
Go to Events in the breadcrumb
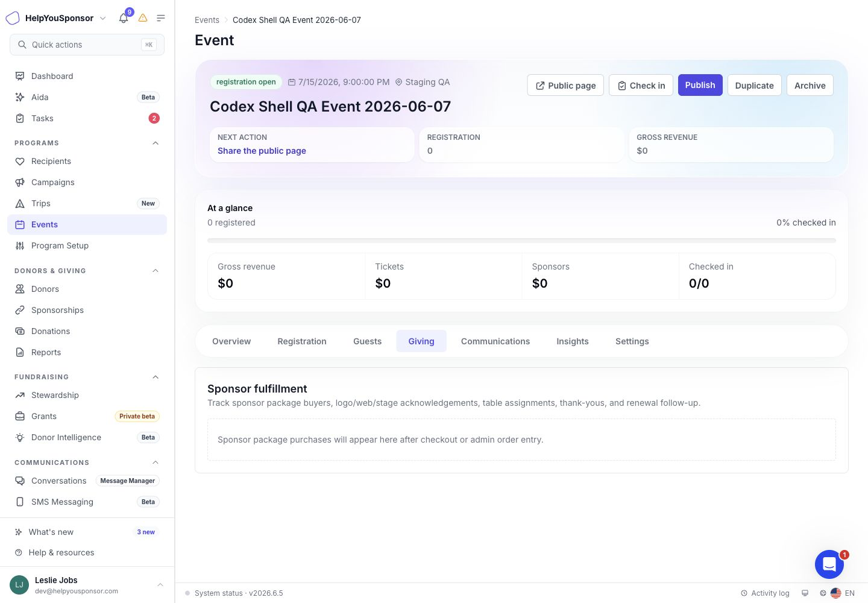pyautogui.click(x=207, y=20)
